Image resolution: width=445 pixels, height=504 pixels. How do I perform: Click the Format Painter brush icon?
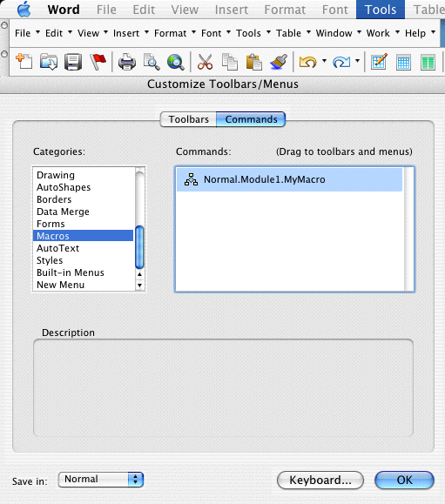coord(279,62)
